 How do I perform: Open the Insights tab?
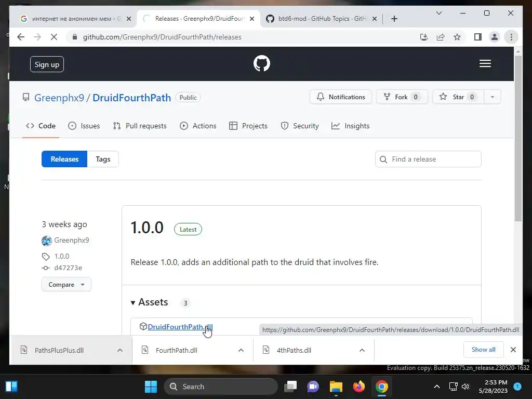click(351, 126)
